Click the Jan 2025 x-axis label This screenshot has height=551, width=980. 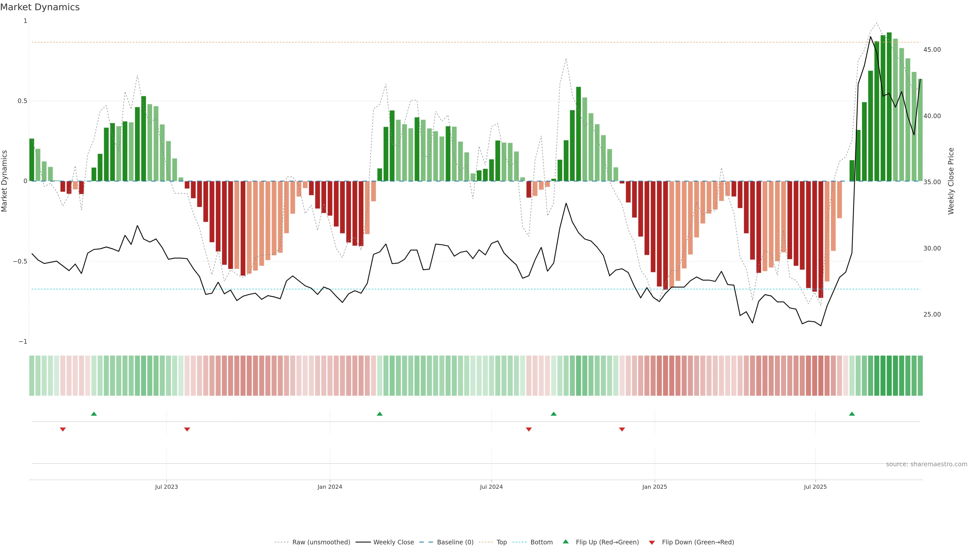(x=654, y=487)
